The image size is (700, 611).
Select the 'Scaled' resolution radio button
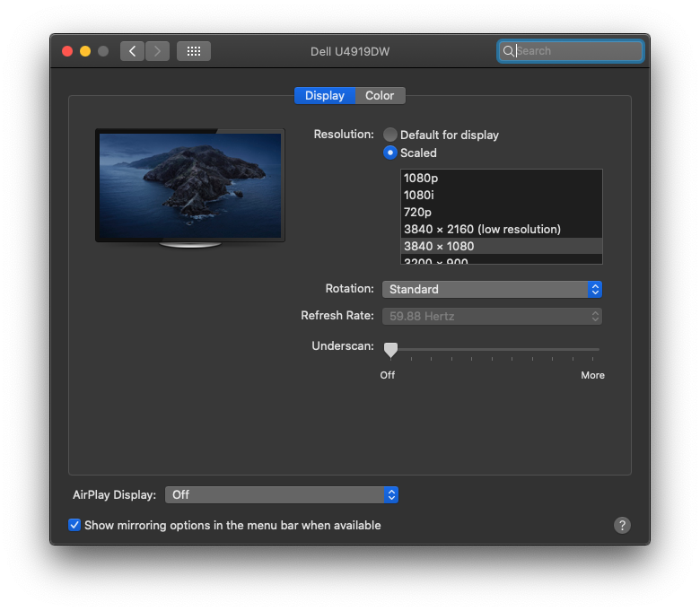click(390, 153)
